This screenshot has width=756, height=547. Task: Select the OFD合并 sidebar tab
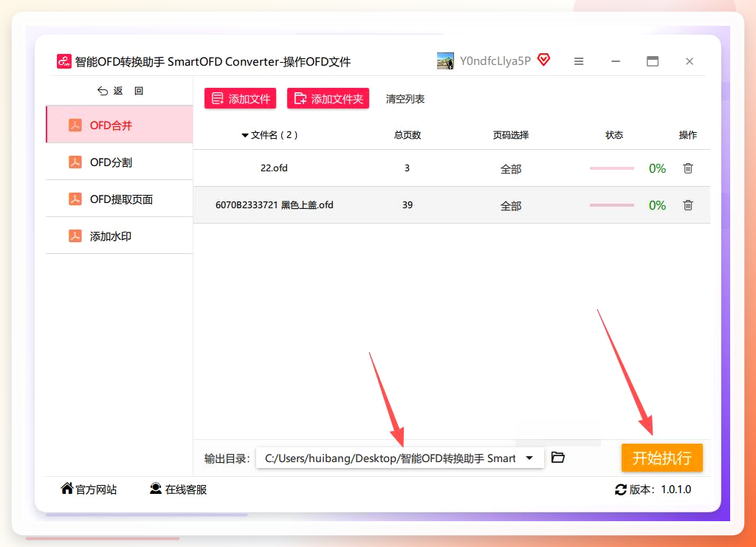pyautogui.click(x=119, y=125)
